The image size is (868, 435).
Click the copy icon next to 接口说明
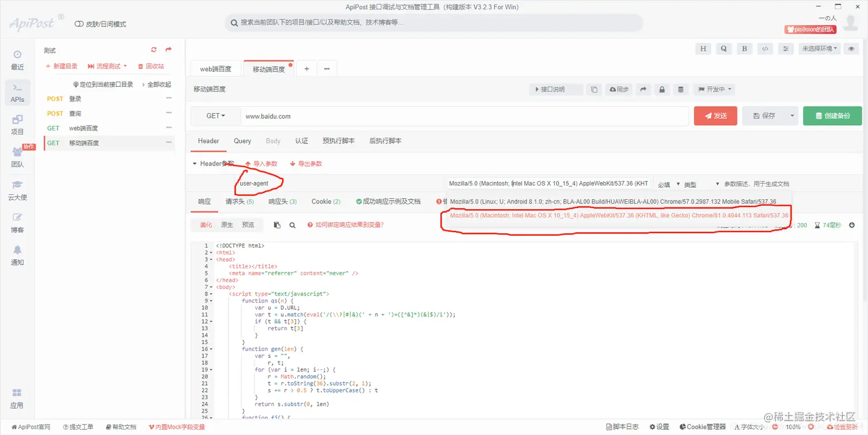coord(594,90)
